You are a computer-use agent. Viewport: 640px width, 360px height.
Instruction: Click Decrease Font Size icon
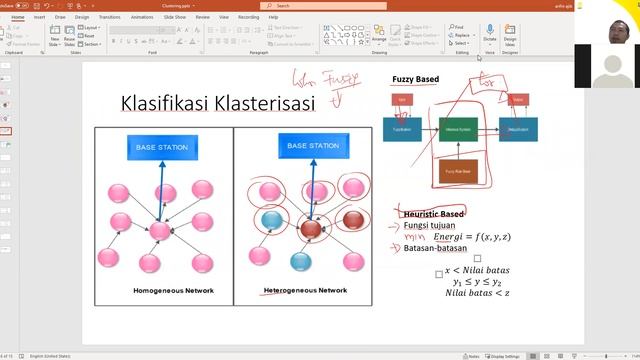click(187, 30)
